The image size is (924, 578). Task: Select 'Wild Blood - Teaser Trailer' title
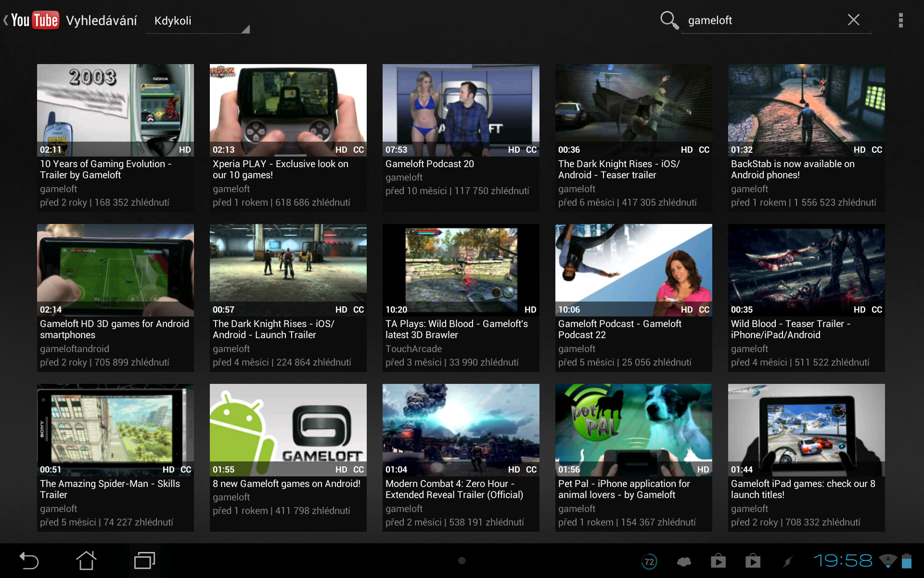click(791, 329)
